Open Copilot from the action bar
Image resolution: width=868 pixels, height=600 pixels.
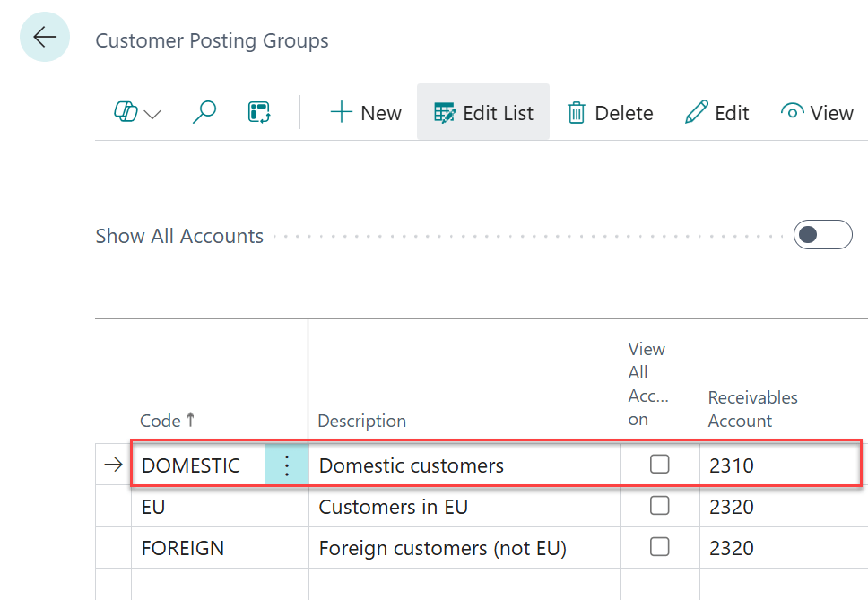[x=126, y=112]
